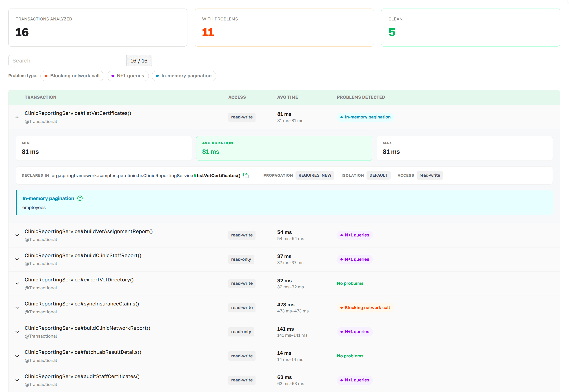Expand fetchLabResultDetails transaction row
Screen dimensions: 569x392
point(17,356)
